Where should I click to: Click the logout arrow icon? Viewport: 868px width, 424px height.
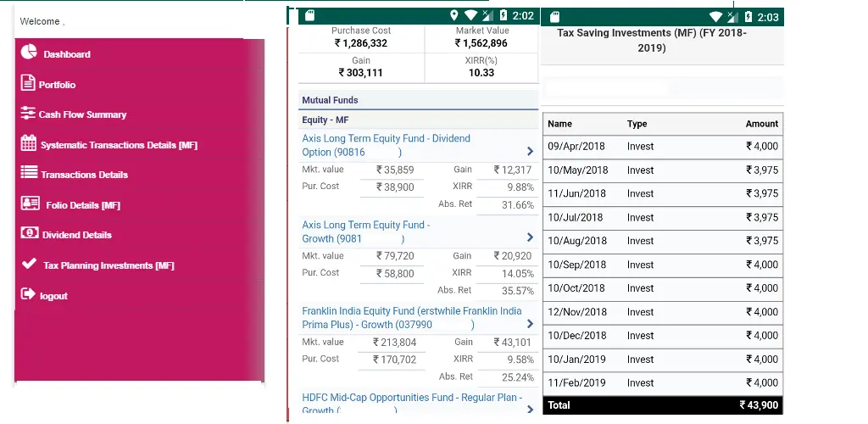(x=28, y=294)
